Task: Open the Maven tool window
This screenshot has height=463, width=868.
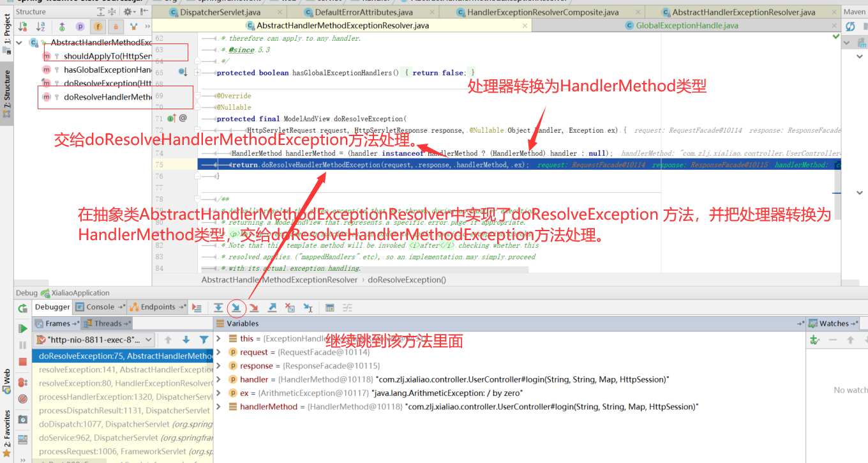Action: coord(855,11)
